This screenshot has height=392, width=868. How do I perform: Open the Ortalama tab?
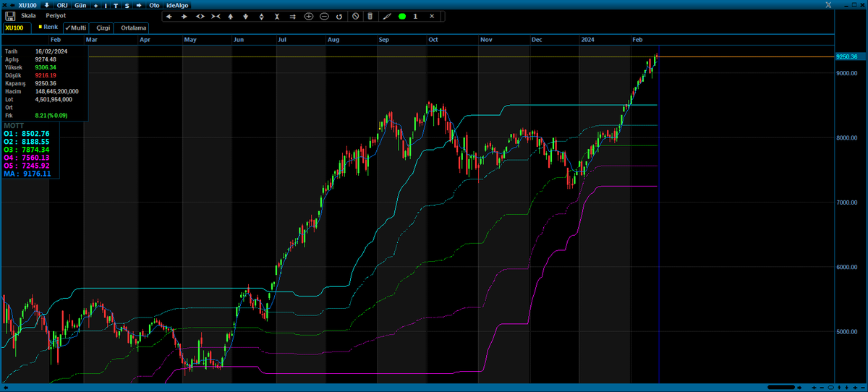[x=130, y=27]
